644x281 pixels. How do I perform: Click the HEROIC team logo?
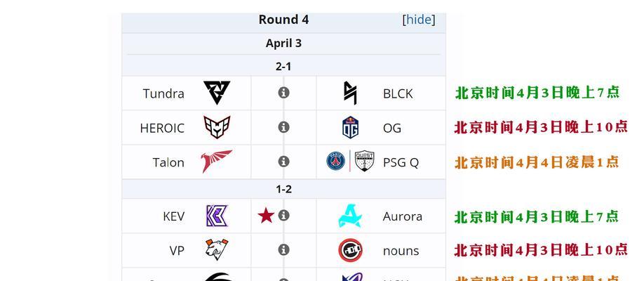[217, 127]
